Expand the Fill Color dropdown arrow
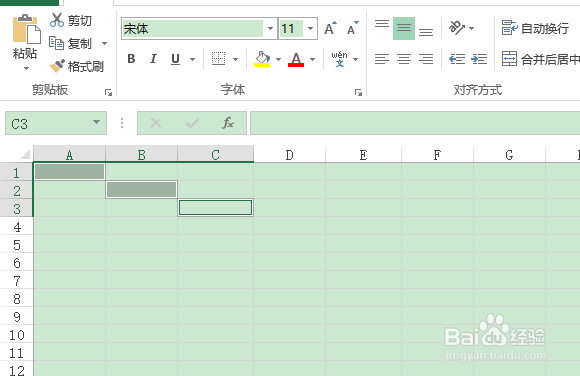The width and height of the screenshot is (580, 376). click(279, 59)
